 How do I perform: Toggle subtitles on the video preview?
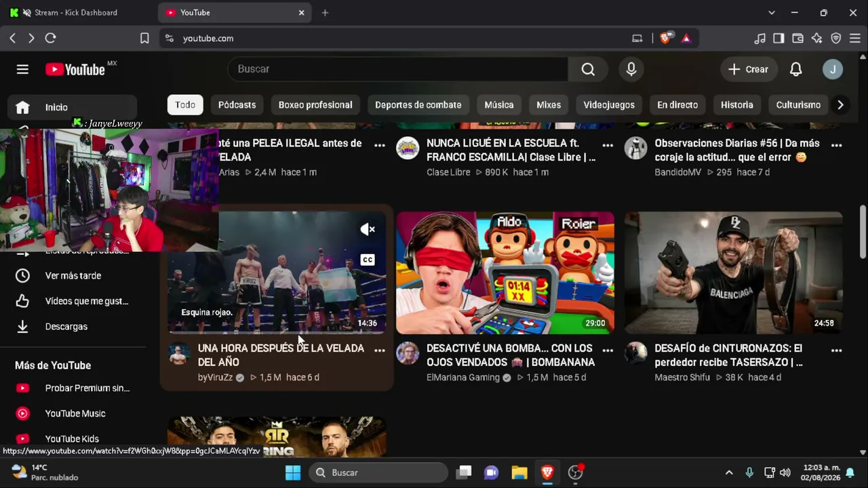(368, 260)
